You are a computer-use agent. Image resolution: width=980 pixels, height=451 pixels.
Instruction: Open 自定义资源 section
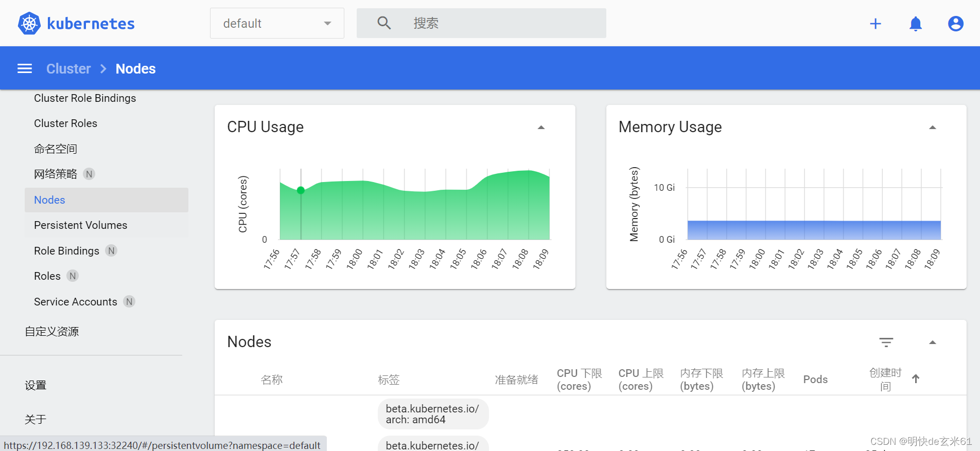pos(51,332)
